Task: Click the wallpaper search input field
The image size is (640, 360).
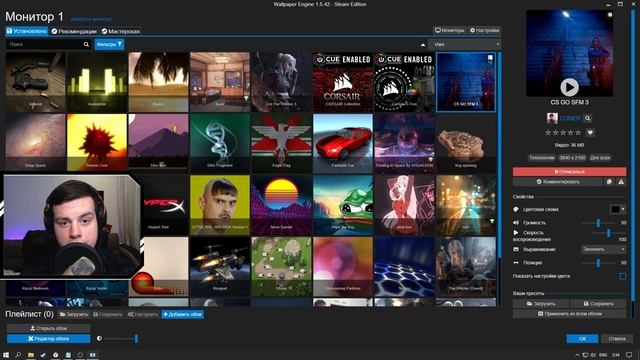Action: point(44,44)
